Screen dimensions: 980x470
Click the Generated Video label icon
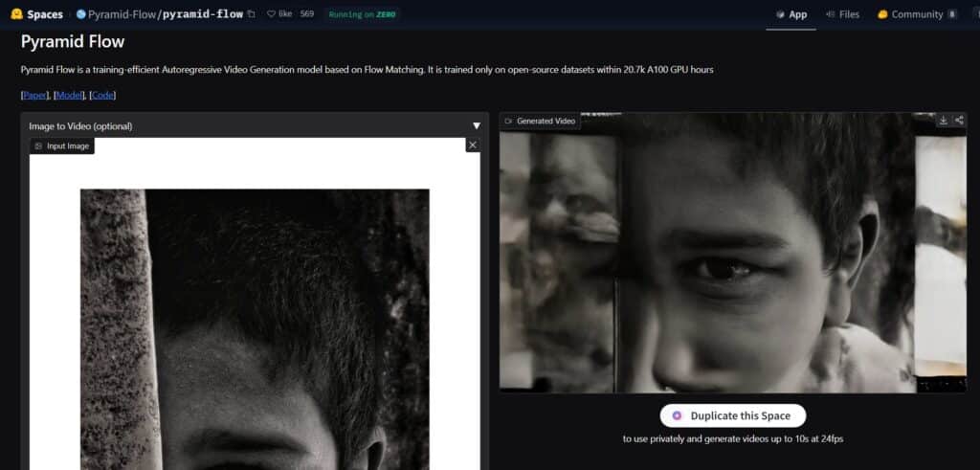pyautogui.click(x=508, y=122)
